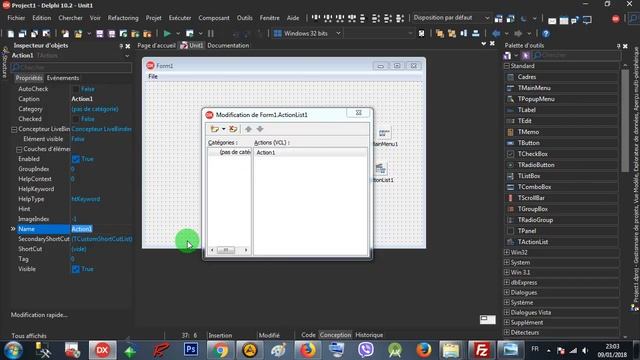The width and height of the screenshot is (640, 360).
Task: Click Move Down arrow in ActionList editor
Action: click(x=260, y=129)
